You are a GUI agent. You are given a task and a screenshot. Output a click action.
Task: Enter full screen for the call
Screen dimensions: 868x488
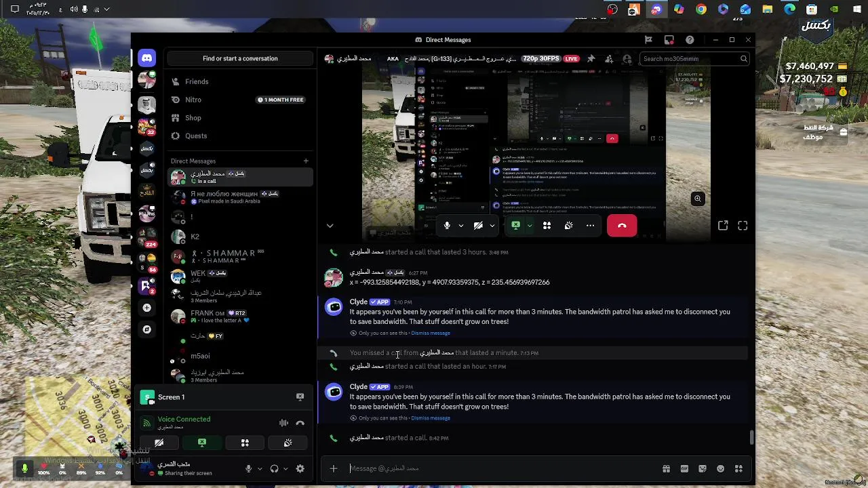click(743, 226)
